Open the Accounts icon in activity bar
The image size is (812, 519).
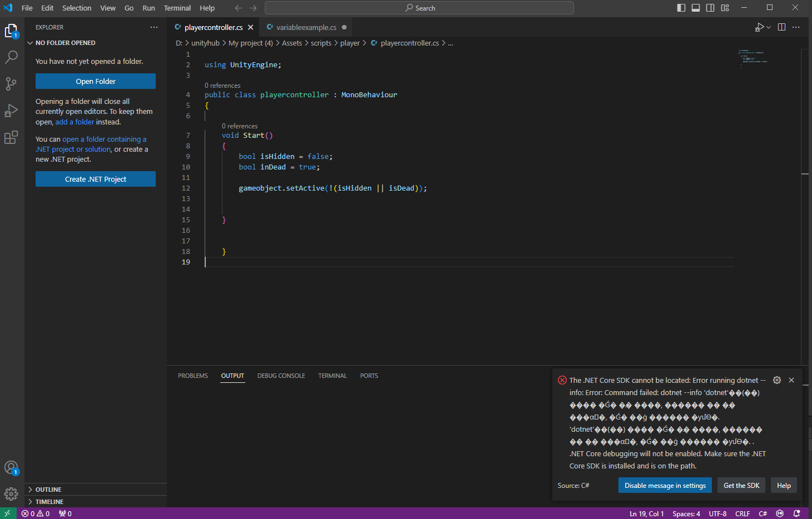coord(12,468)
